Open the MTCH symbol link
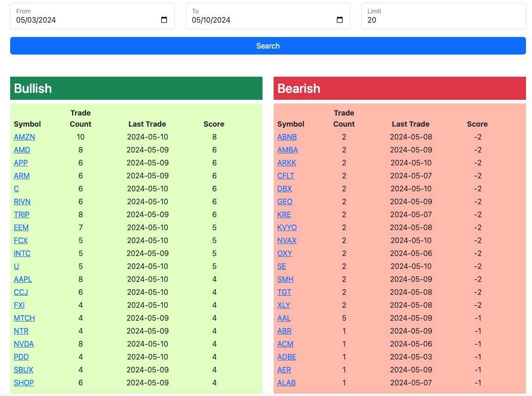Image resolution: width=532 pixels, height=396 pixels. (x=24, y=318)
